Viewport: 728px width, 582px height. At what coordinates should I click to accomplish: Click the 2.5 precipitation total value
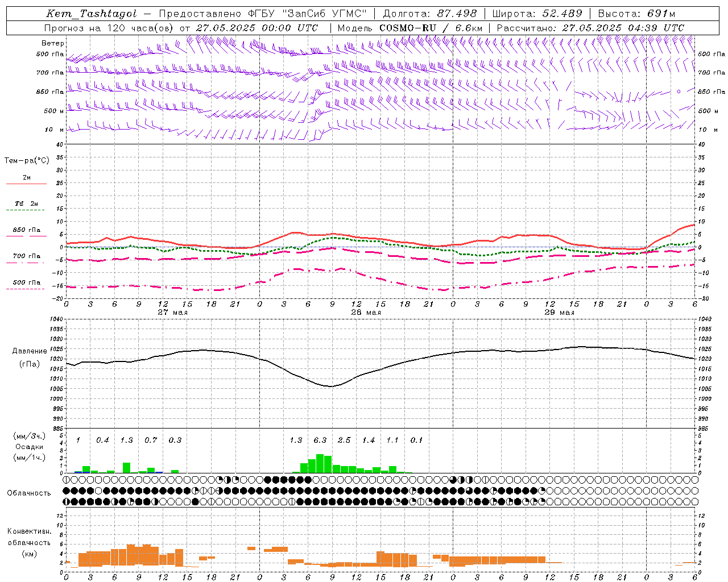[344, 440]
